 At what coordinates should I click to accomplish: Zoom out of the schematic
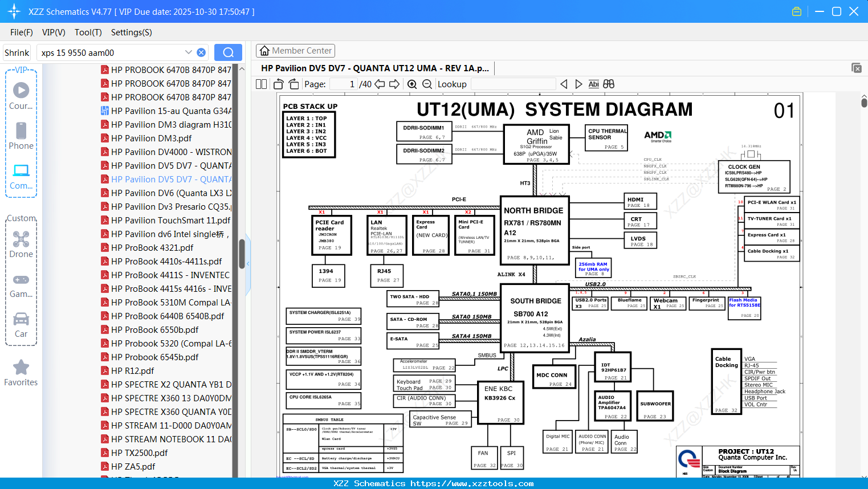pyautogui.click(x=427, y=84)
